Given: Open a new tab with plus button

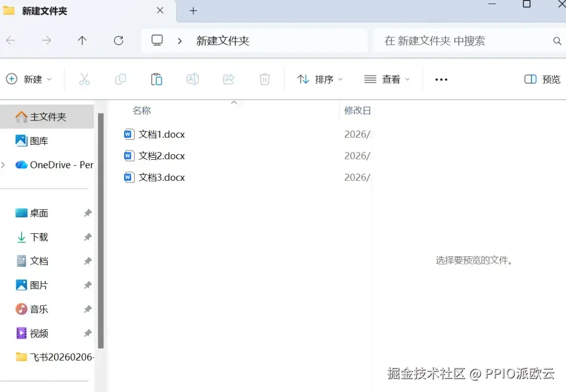Looking at the screenshot, I should click(x=193, y=11).
